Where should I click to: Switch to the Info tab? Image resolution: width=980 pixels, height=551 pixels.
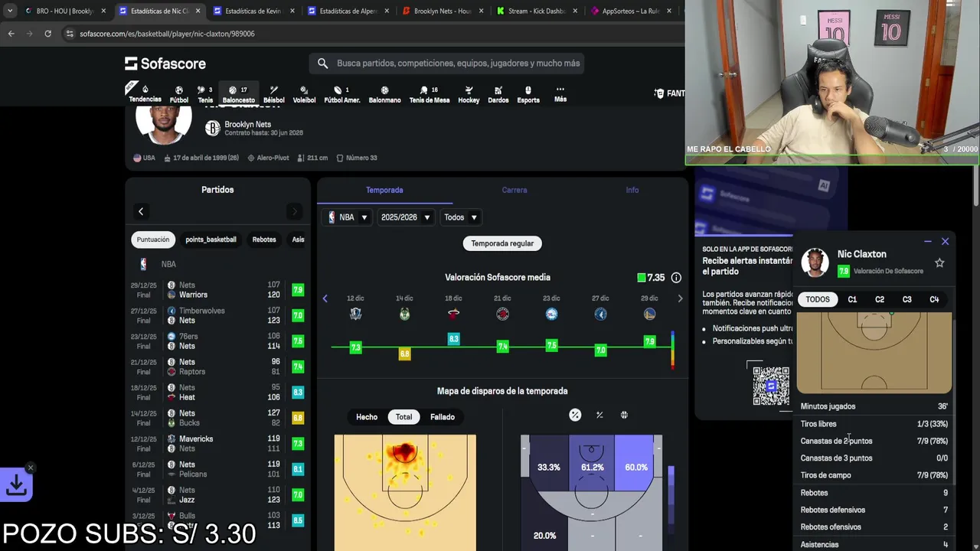pos(632,190)
